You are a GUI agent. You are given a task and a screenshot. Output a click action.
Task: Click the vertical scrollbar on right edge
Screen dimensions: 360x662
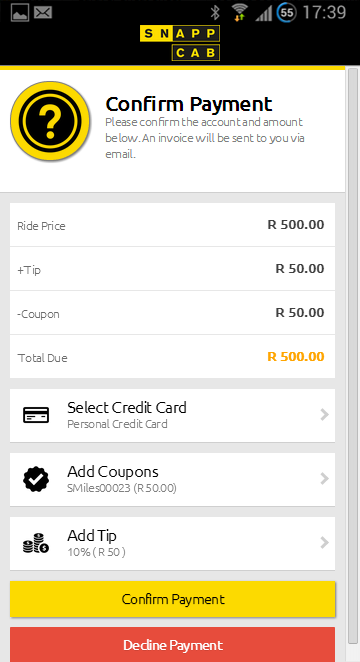coord(352,355)
